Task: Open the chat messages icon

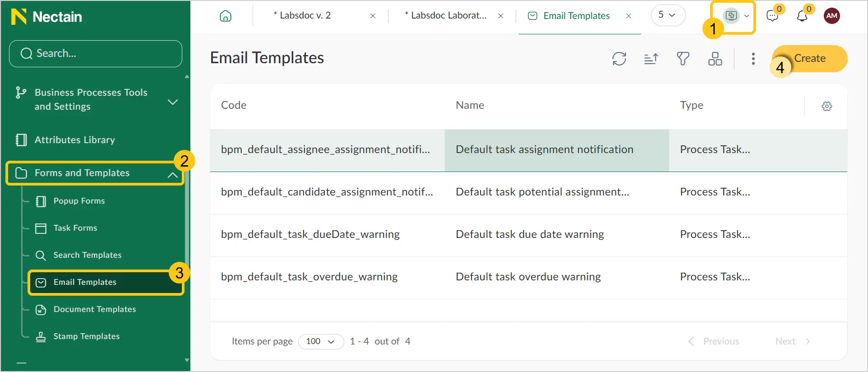Action: [772, 16]
